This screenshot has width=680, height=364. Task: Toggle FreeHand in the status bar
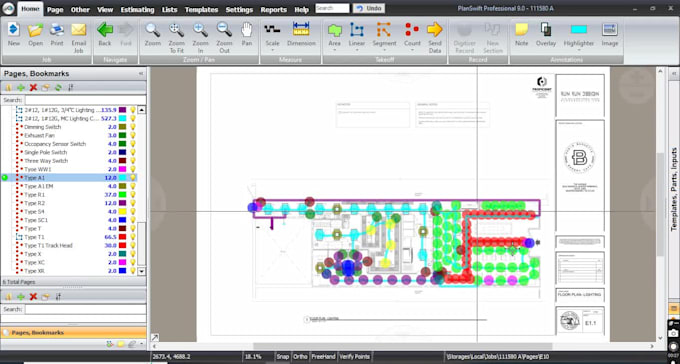(323, 357)
